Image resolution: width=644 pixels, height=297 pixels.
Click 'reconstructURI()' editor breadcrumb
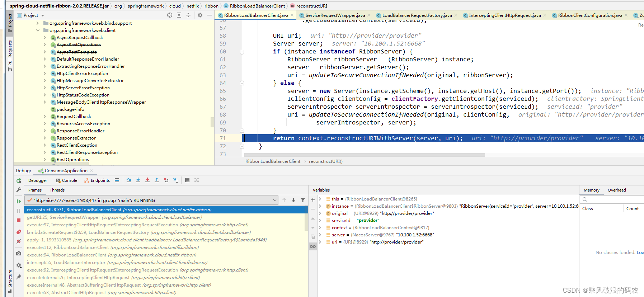tap(326, 161)
